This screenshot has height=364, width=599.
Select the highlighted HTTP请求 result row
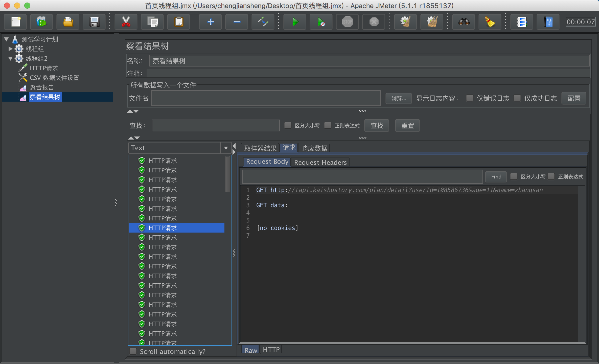(x=176, y=228)
